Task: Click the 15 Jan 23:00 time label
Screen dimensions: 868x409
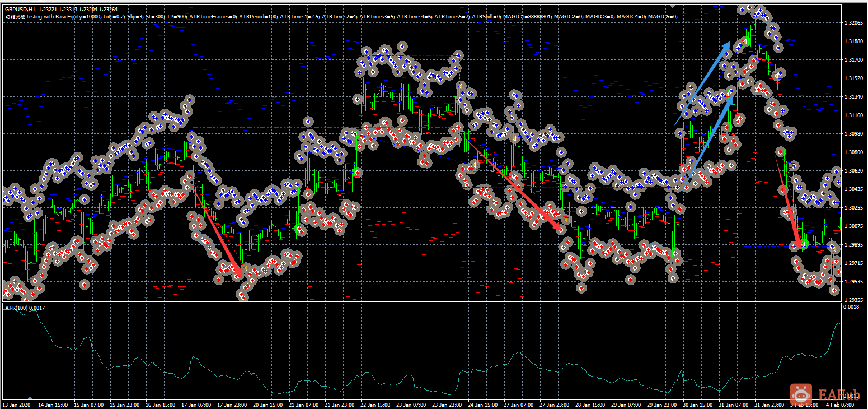Action: click(125, 405)
